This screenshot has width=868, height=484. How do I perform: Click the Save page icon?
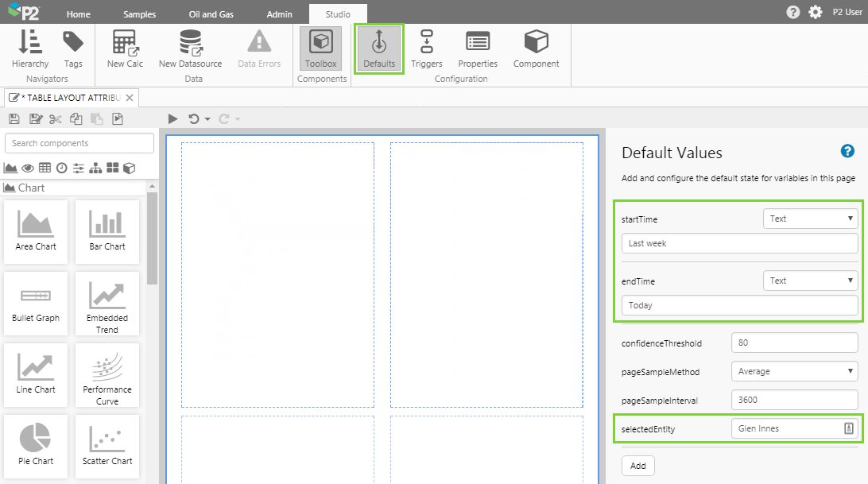pyautogui.click(x=14, y=119)
